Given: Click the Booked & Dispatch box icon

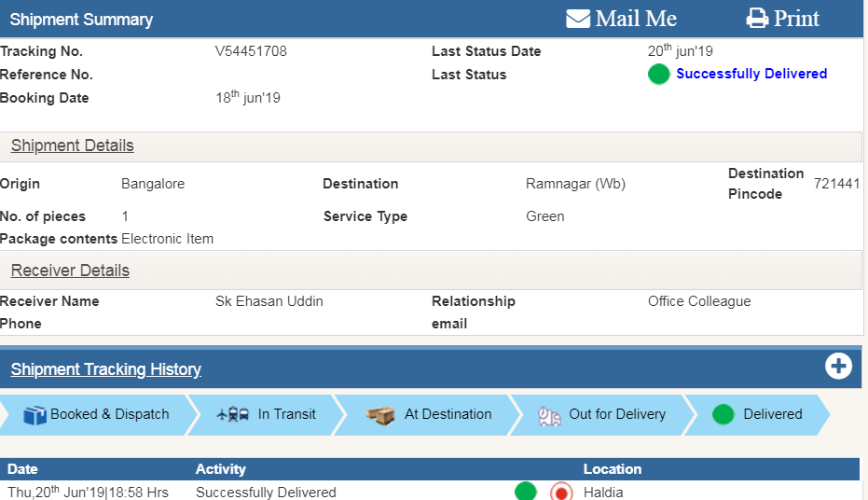Looking at the screenshot, I should (34, 414).
